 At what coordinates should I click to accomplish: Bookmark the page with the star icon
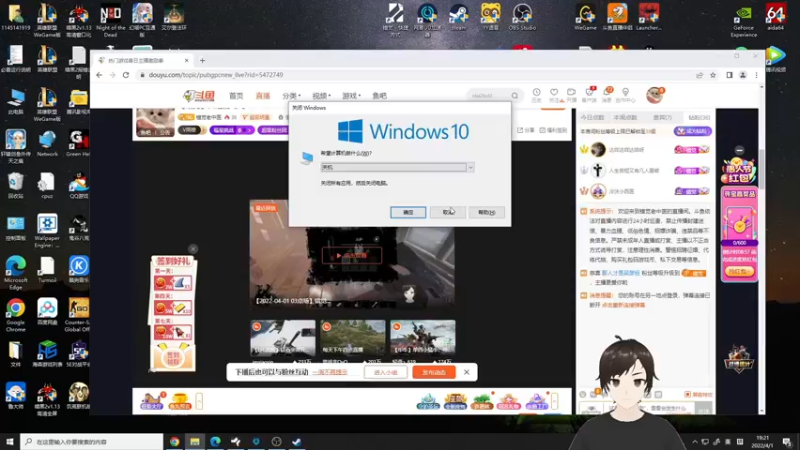click(713, 75)
